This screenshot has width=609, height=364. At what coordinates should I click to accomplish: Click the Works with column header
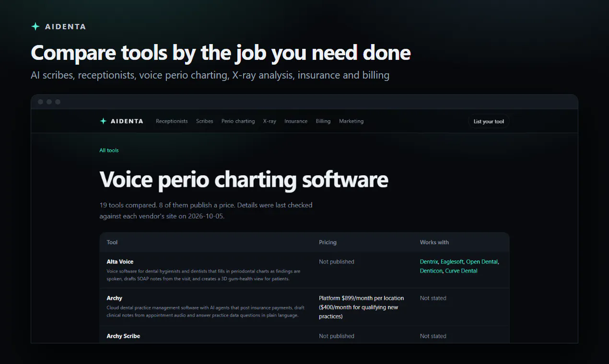(434, 242)
